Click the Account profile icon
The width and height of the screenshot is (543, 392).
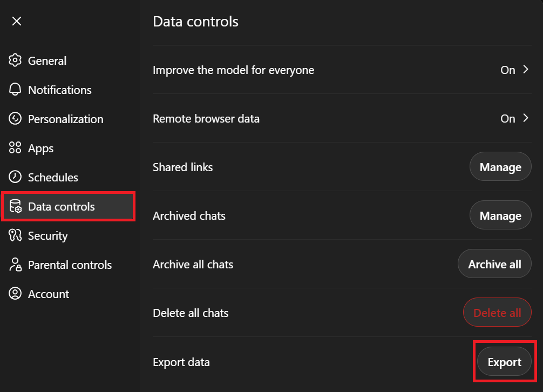16,294
